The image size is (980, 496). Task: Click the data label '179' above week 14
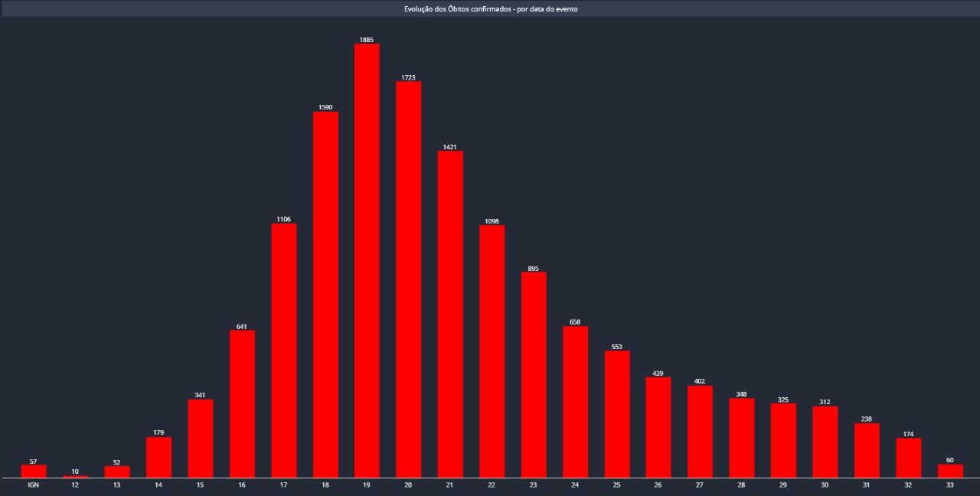point(158,432)
